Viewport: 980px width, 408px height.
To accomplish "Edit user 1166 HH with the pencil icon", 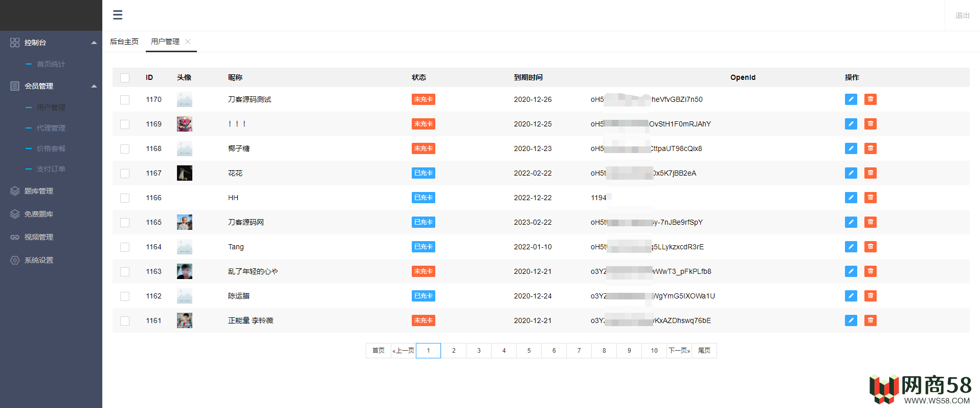I will coord(851,198).
